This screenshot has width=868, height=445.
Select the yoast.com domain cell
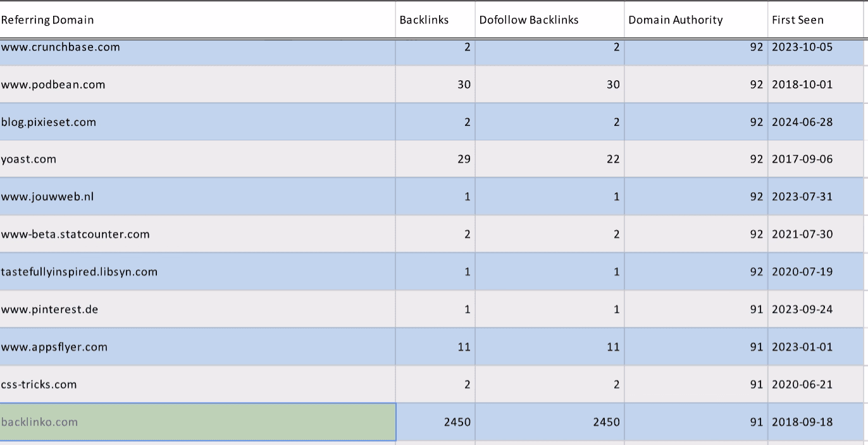[197, 159]
